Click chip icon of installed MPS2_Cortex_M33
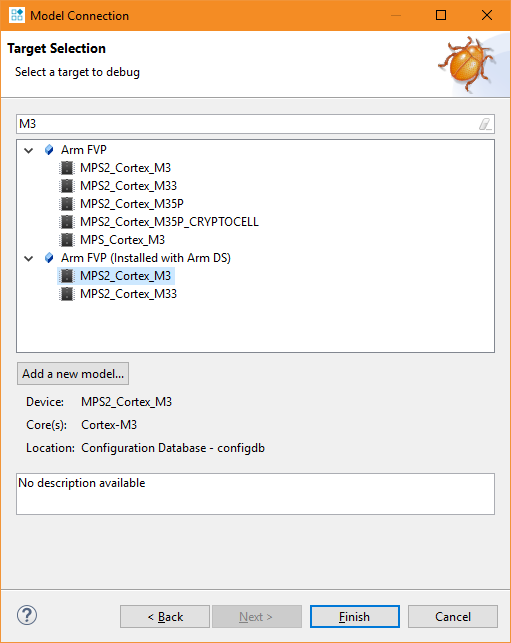Viewport: 511px width, 643px height. (x=67, y=294)
